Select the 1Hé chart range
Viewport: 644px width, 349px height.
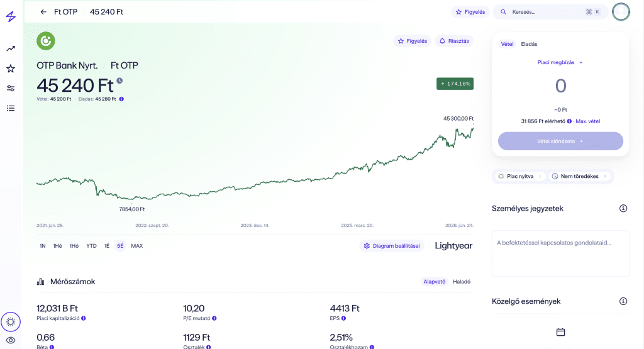tap(57, 246)
